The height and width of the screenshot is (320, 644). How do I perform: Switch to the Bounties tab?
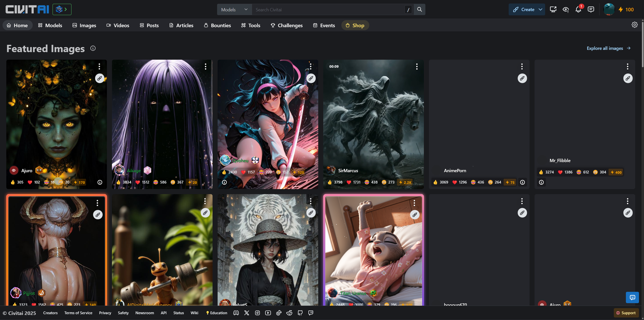[217, 25]
